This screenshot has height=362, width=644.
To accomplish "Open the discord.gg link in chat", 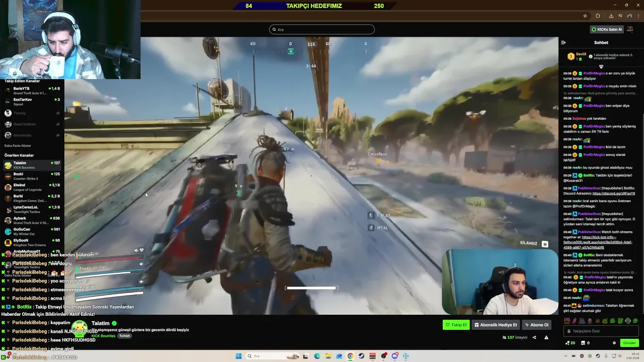I will (613, 194).
